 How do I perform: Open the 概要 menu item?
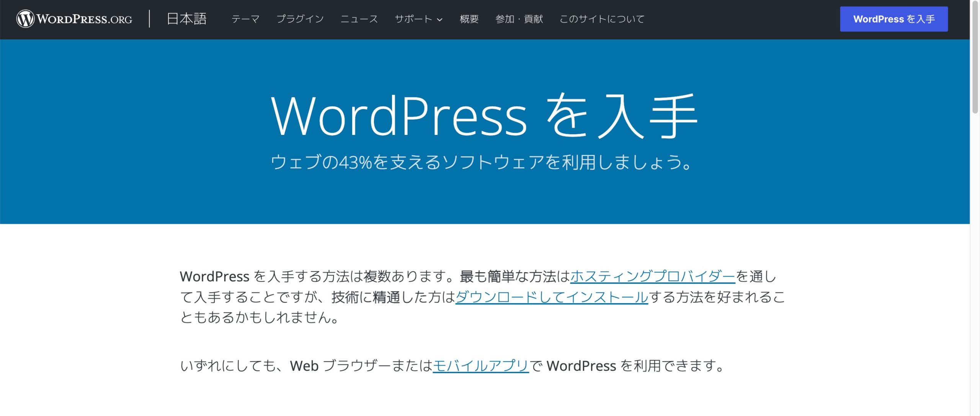(x=469, y=19)
